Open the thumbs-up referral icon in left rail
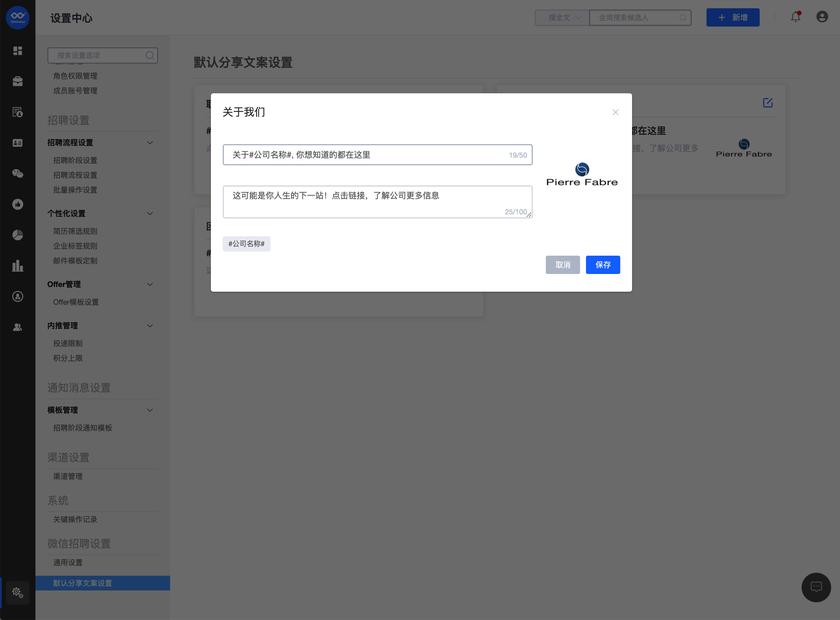The image size is (840, 620). click(x=18, y=204)
